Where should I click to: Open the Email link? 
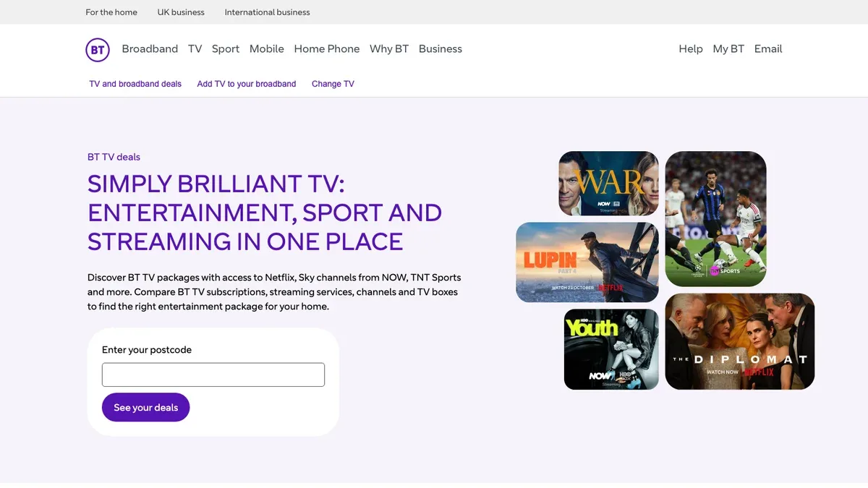(x=768, y=49)
